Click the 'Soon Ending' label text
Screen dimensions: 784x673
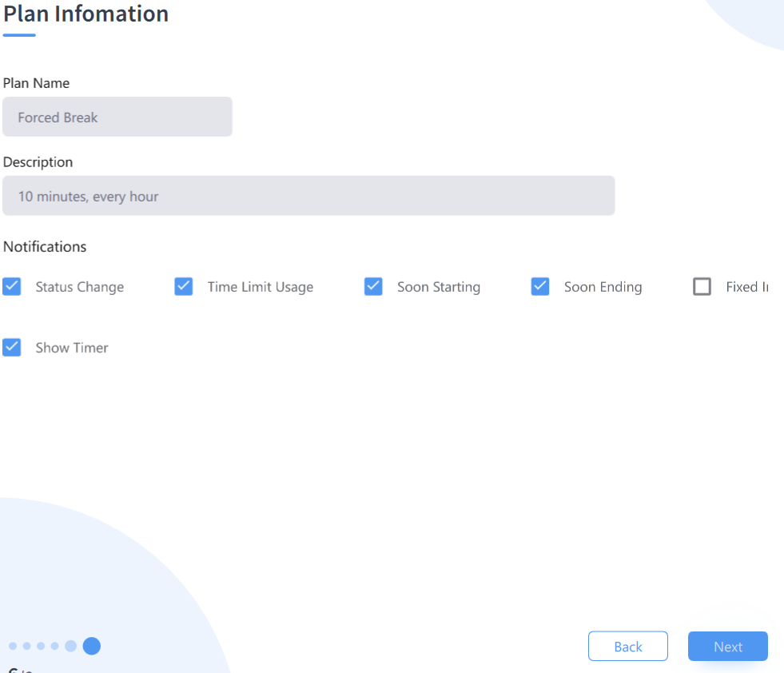coord(603,287)
